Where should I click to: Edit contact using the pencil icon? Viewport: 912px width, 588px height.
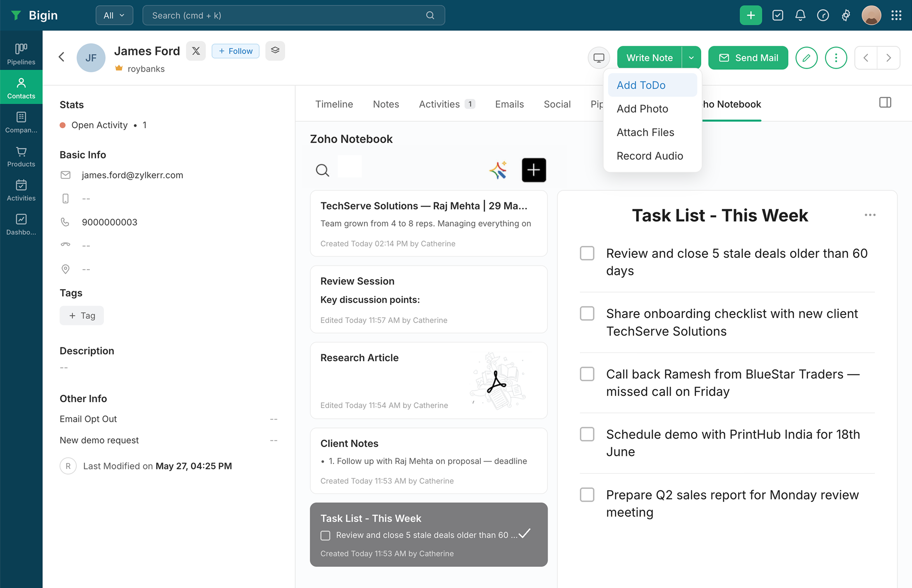click(806, 58)
